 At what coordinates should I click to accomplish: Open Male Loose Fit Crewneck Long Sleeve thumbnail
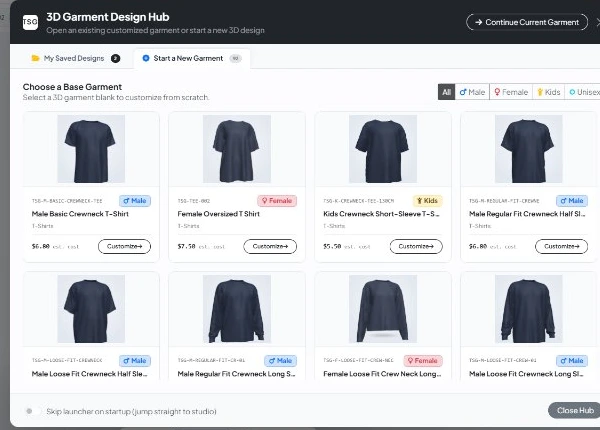[x=528, y=309]
